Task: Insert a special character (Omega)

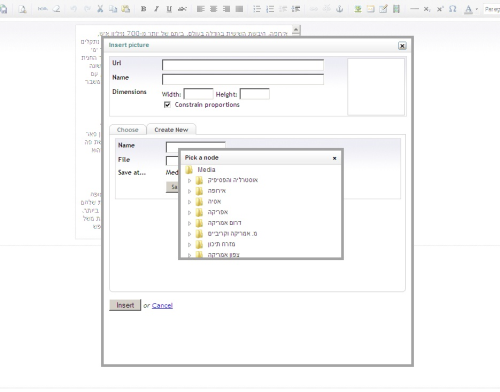Action: (453, 9)
